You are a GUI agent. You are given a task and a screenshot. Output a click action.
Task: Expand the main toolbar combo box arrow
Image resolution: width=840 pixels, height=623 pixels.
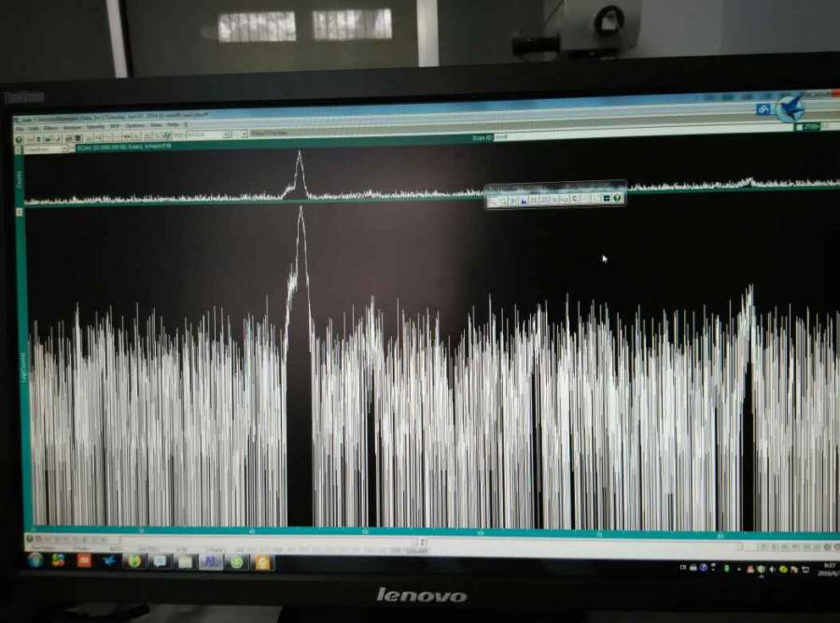228,135
